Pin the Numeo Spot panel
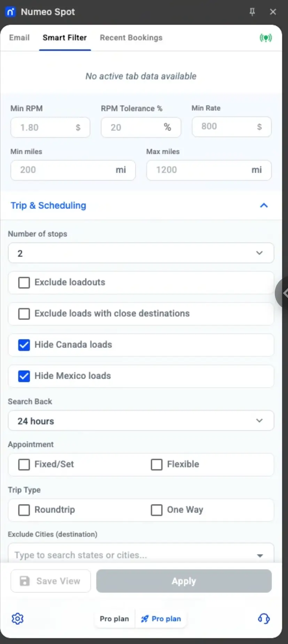The image size is (288, 644). pos(252,12)
